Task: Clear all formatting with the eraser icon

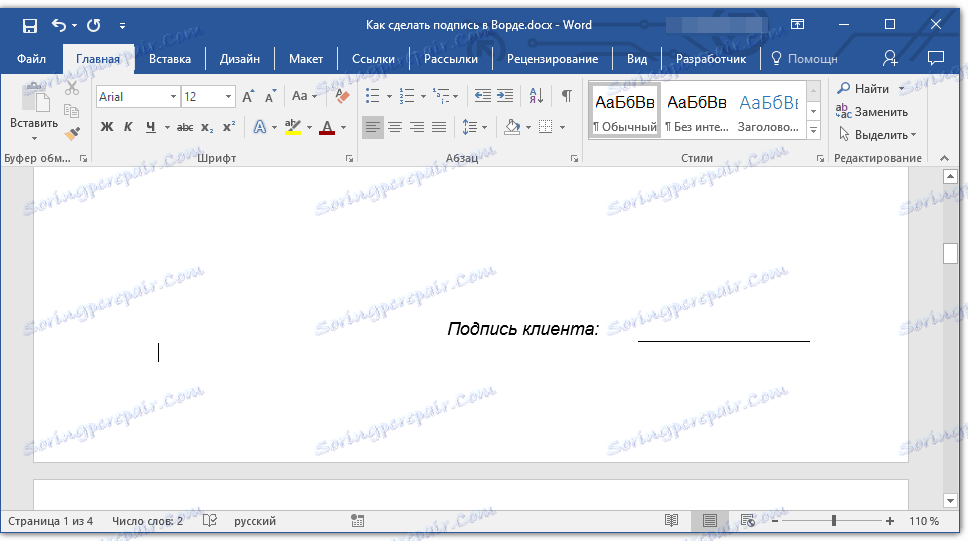Action: (x=342, y=96)
